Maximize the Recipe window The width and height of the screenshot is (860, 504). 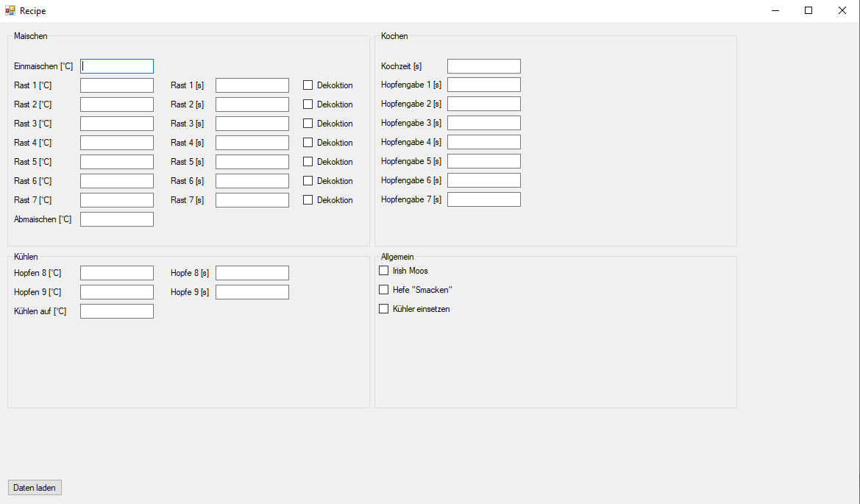[809, 10]
